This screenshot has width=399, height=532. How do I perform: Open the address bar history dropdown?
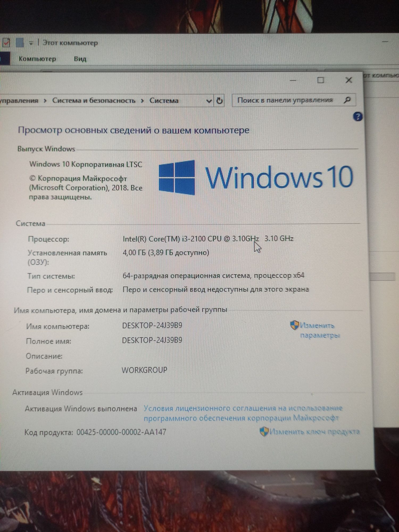point(209,101)
